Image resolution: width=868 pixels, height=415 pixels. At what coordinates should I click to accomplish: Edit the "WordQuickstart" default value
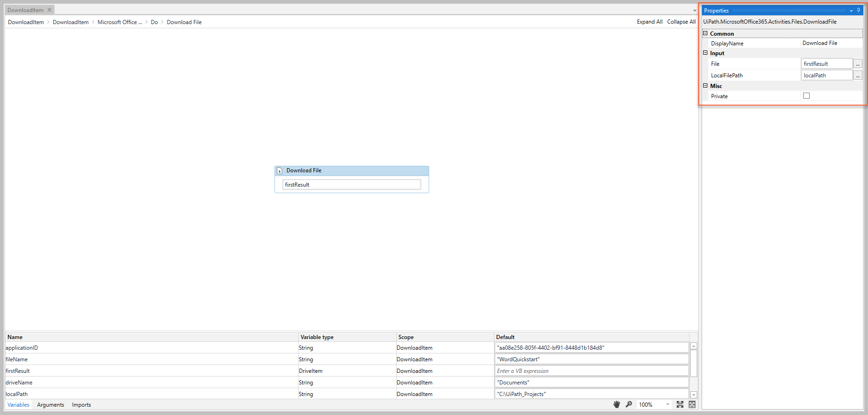click(x=592, y=359)
